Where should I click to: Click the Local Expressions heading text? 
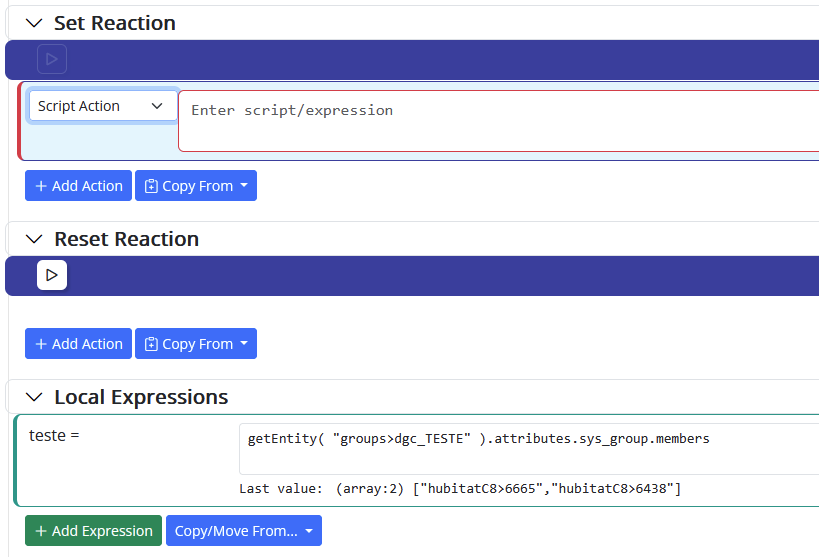coord(141,397)
